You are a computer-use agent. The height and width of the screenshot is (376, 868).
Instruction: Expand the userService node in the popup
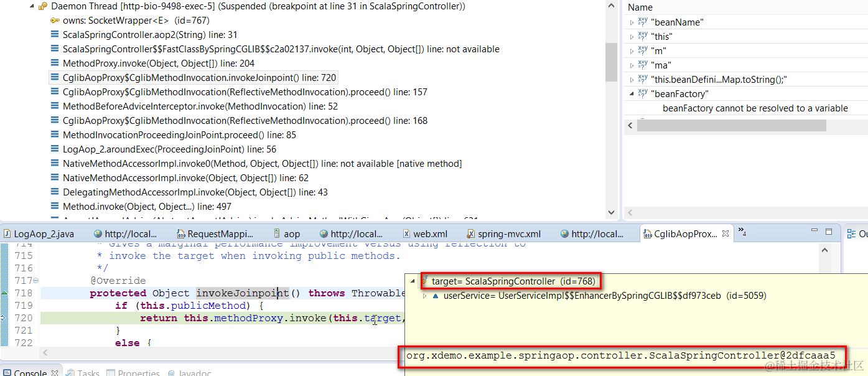coord(425,296)
